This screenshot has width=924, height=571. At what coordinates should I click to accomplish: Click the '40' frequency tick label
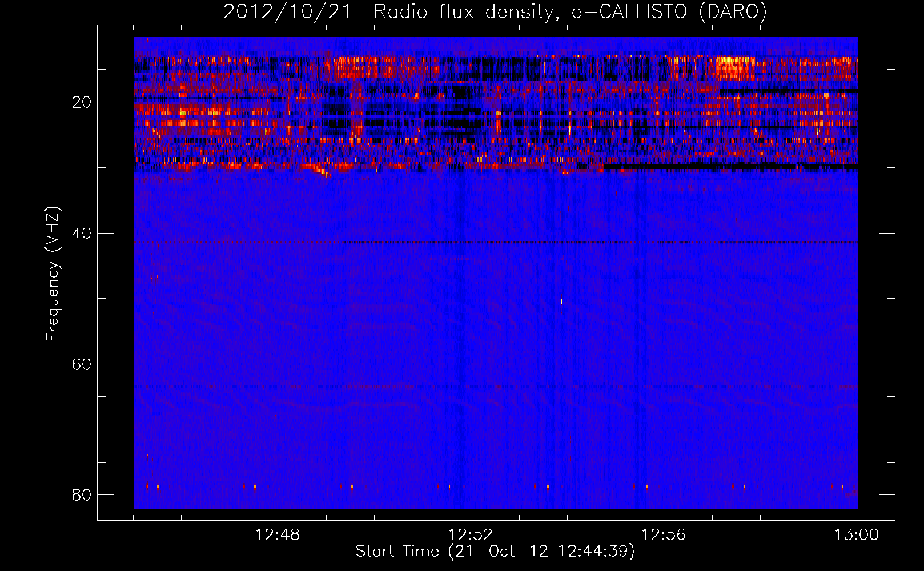pyautogui.click(x=82, y=233)
